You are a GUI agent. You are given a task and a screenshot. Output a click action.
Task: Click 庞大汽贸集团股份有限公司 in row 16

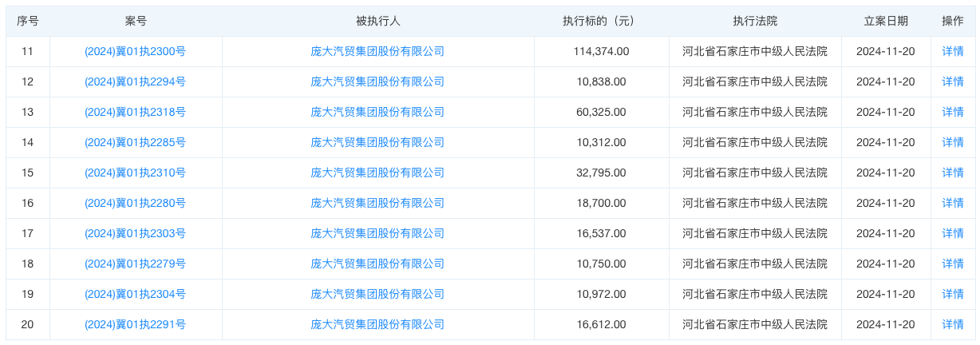[377, 203]
